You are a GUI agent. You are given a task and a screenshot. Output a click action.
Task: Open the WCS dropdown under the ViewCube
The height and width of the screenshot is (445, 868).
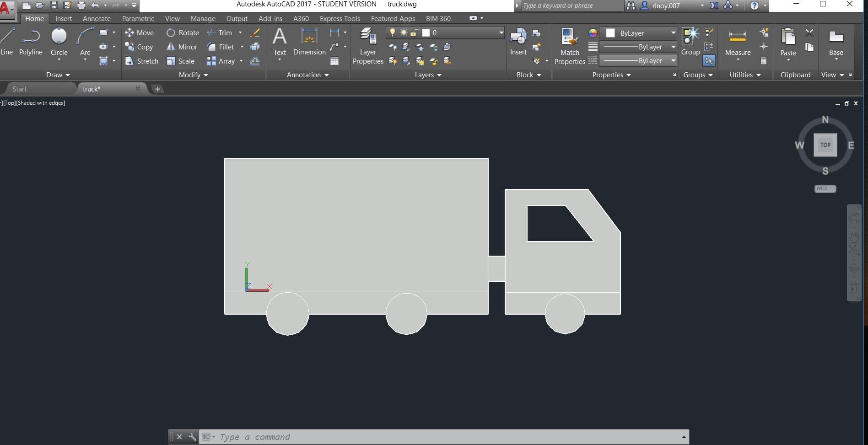point(825,188)
